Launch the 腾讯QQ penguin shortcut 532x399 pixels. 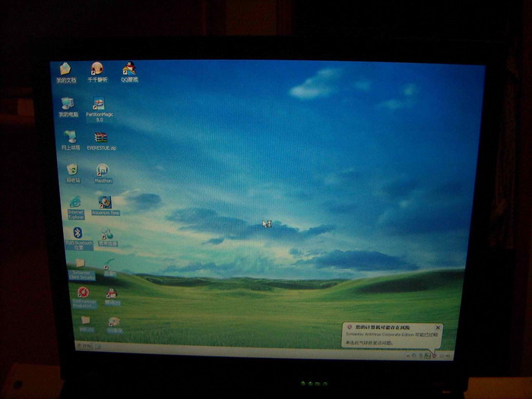tap(112, 293)
